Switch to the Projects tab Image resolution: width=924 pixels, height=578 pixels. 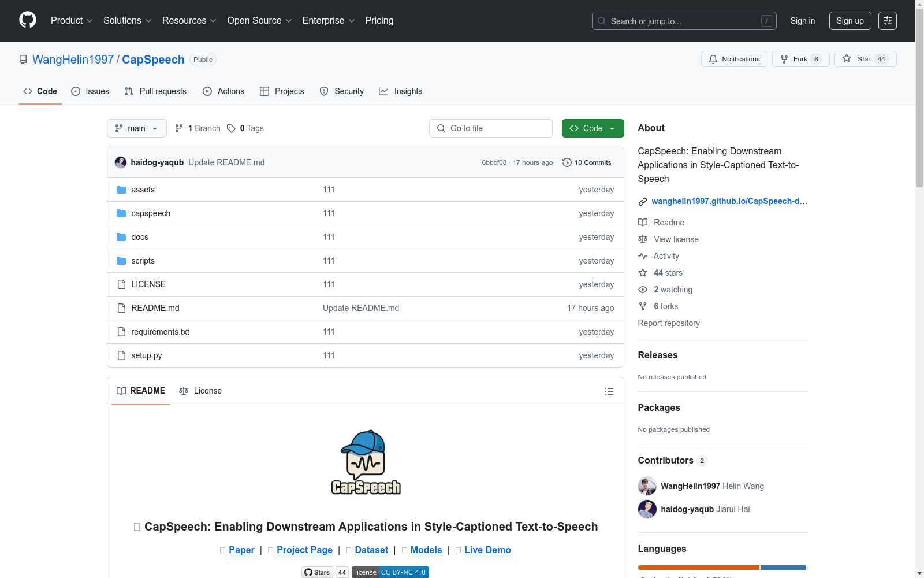click(x=282, y=91)
